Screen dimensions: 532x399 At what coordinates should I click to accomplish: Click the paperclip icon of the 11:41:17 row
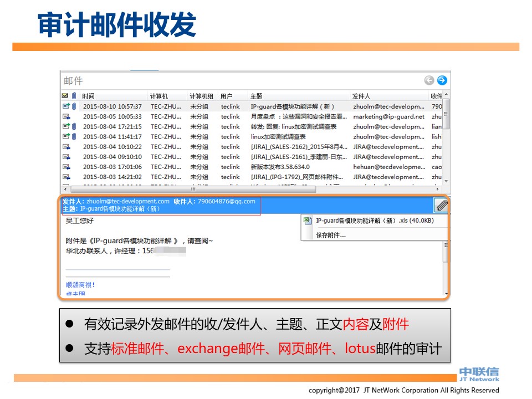[74, 137]
